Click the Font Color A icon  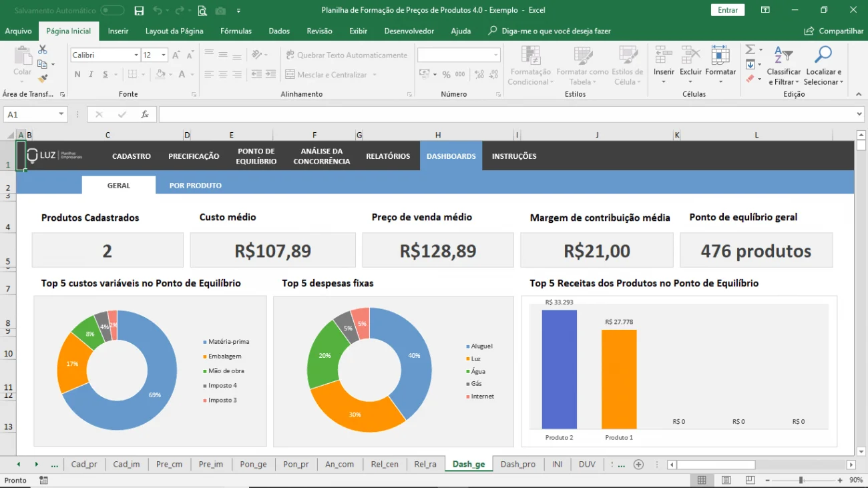pyautogui.click(x=182, y=75)
